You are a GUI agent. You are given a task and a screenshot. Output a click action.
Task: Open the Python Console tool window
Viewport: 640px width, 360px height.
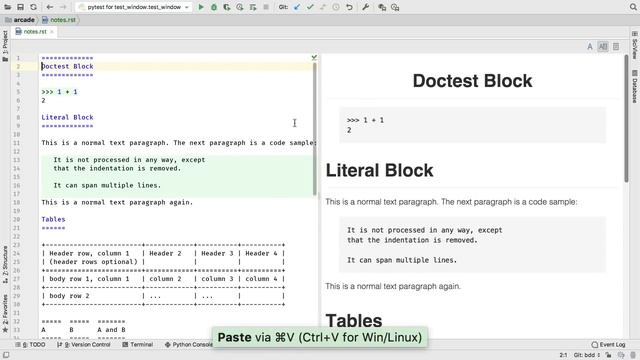189,344
